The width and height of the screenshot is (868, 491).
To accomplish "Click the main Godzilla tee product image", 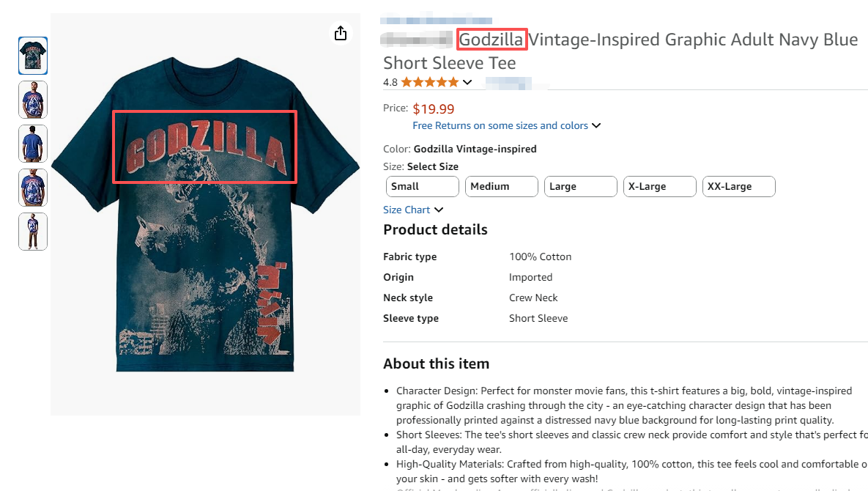I will (205, 220).
